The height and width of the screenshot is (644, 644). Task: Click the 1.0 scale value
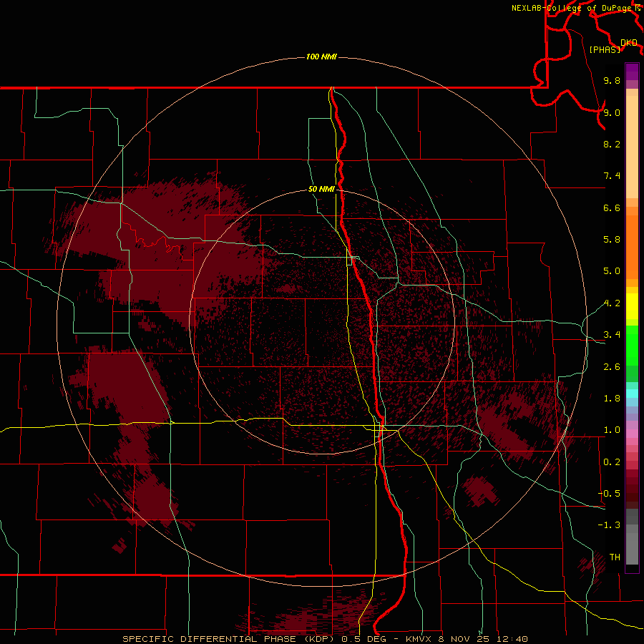point(612,430)
